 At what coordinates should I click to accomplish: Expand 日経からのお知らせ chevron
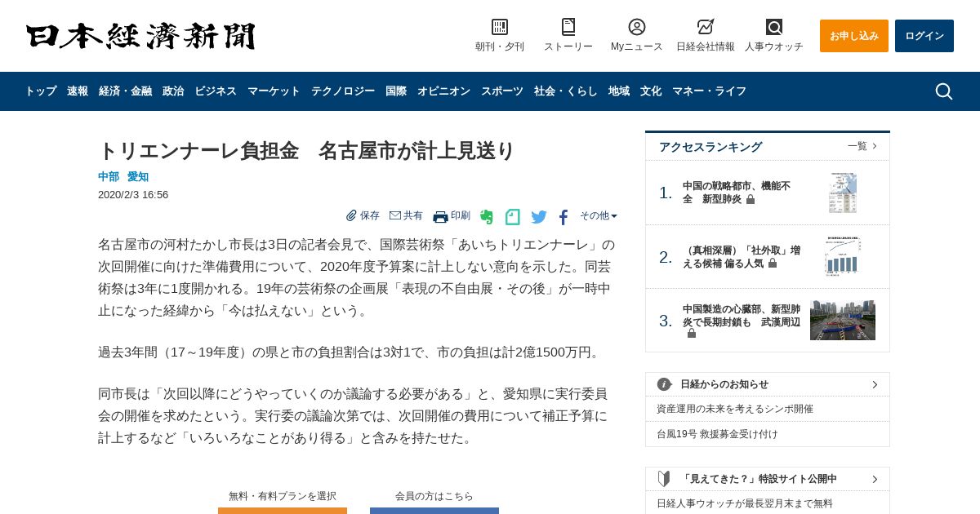tap(875, 384)
